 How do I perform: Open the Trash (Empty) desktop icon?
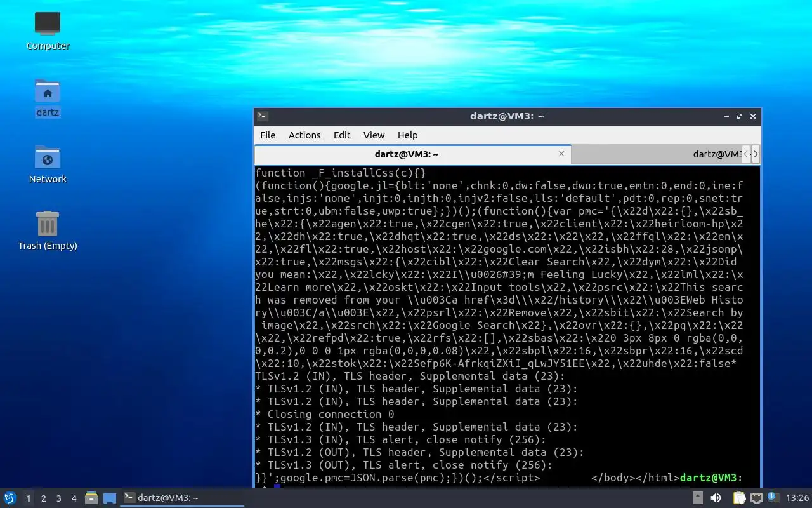(x=48, y=231)
